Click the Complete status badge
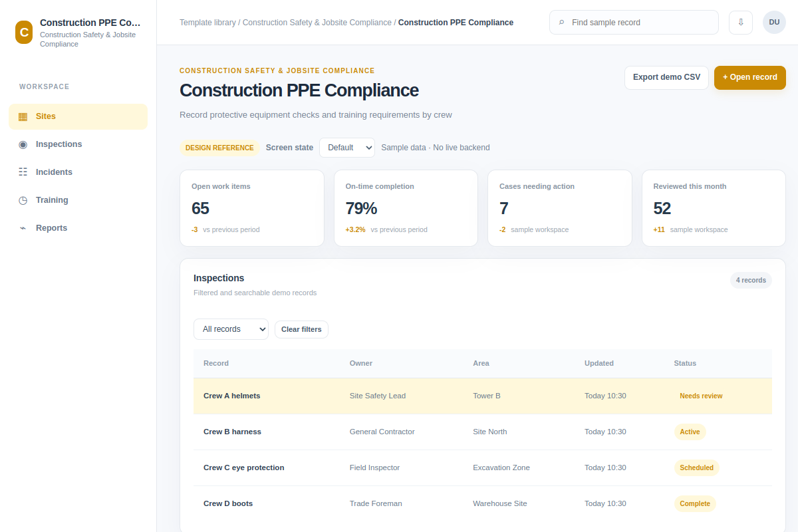The image size is (798, 532). tap(695, 503)
